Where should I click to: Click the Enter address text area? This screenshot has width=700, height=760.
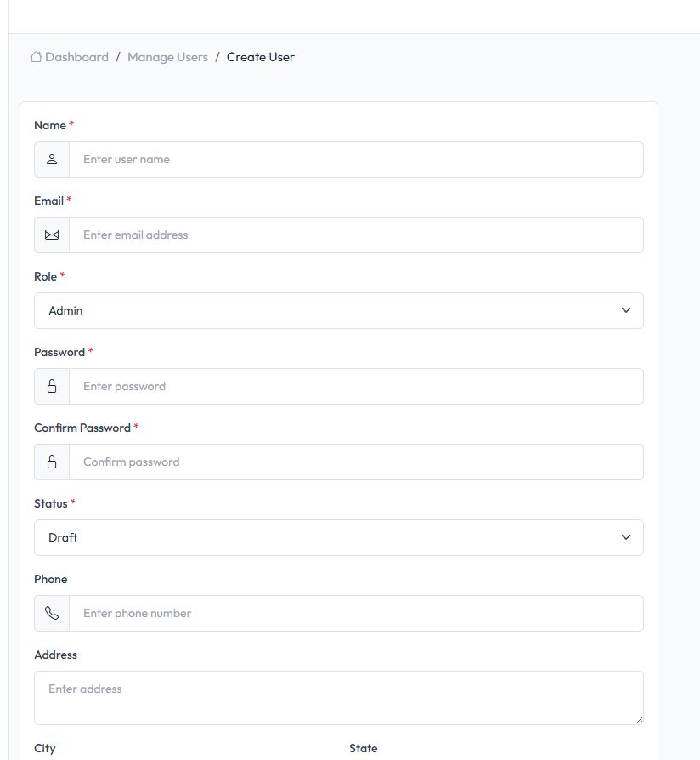tap(338, 697)
